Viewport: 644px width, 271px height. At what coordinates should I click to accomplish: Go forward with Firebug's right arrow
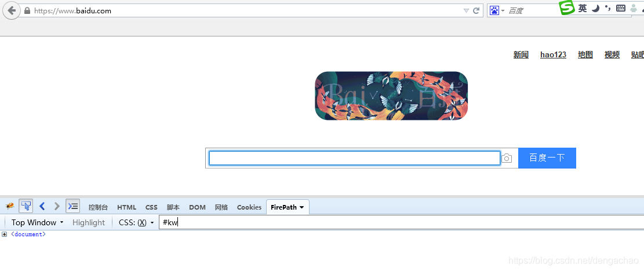(x=57, y=206)
